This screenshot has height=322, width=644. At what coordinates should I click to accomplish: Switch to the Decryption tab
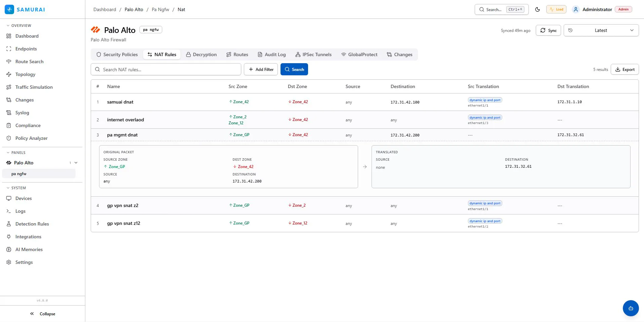tap(201, 54)
